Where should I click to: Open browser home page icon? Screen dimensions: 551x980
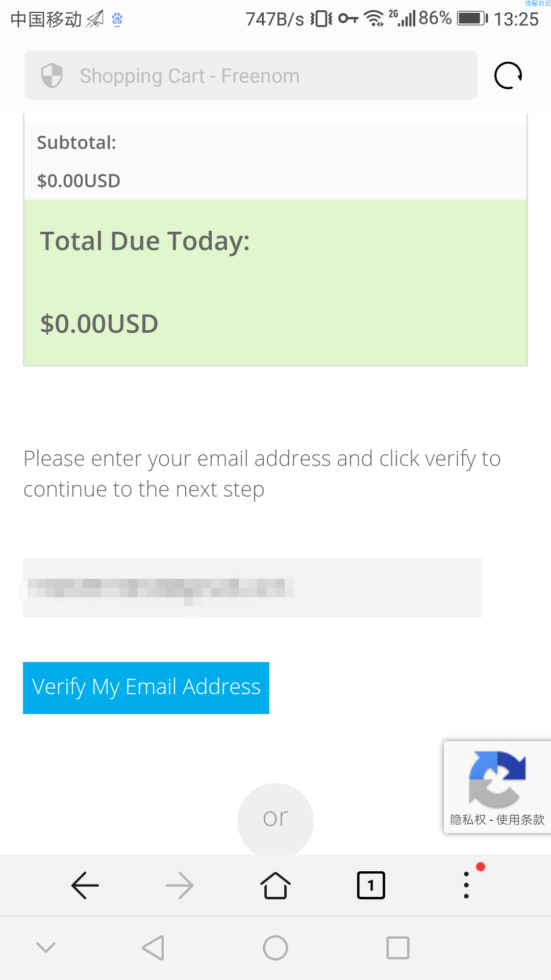(x=275, y=885)
